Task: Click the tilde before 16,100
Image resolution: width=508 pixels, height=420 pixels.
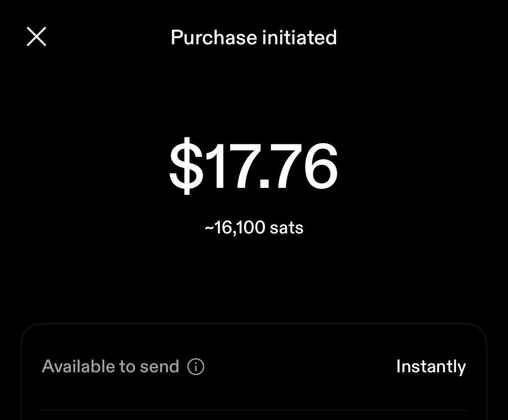Action: pyautogui.click(x=209, y=228)
